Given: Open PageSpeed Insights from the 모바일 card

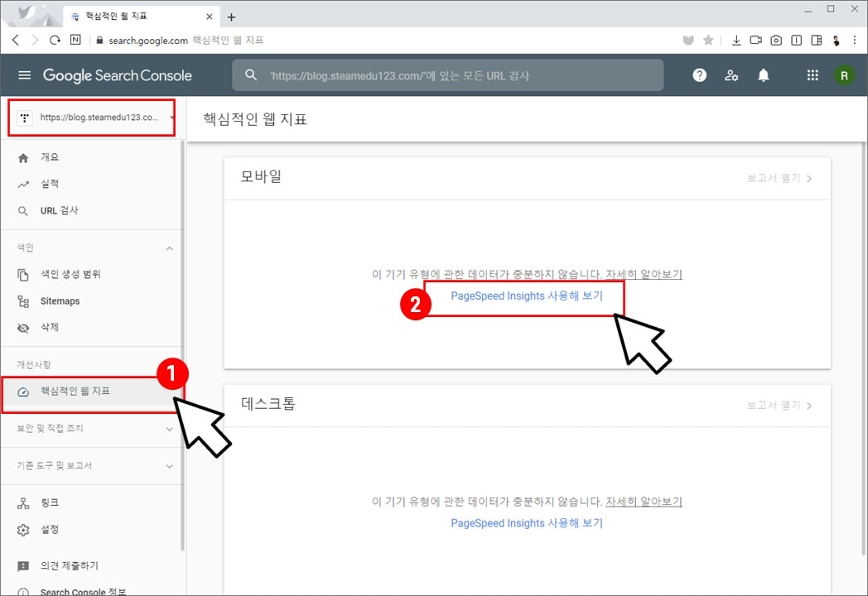Looking at the screenshot, I should pyautogui.click(x=527, y=296).
